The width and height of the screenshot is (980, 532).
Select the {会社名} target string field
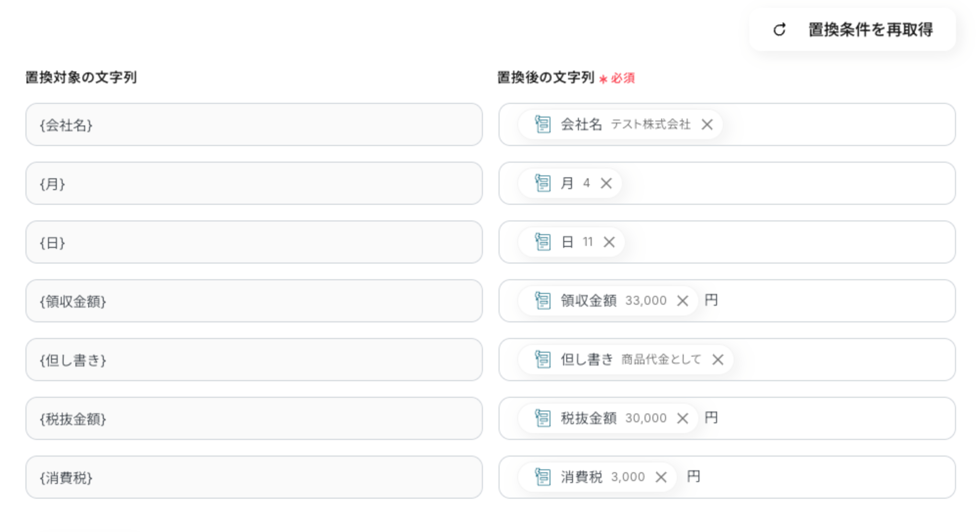click(x=254, y=124)
